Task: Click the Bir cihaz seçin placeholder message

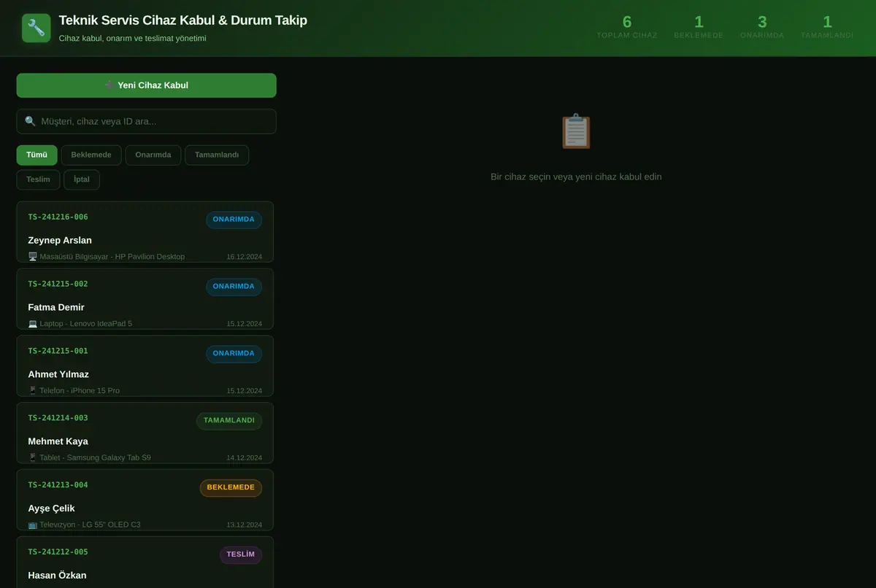Action: coord(576,177)
